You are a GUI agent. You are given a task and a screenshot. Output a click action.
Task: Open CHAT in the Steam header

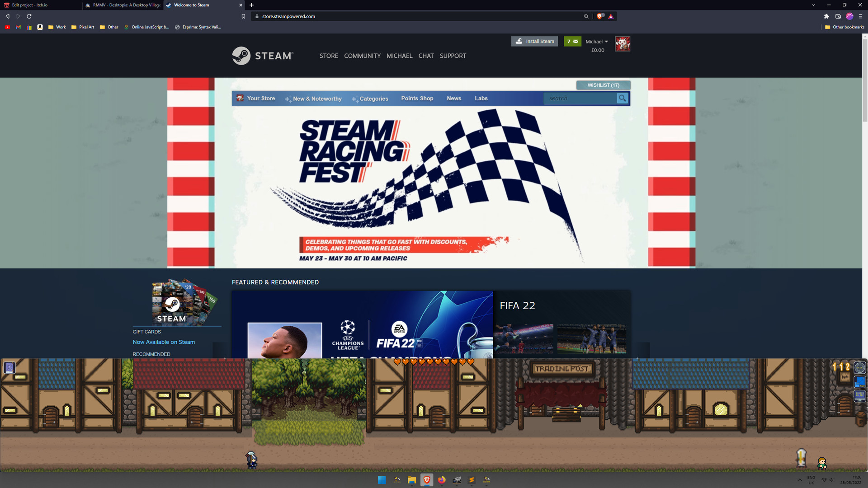[426, 56]
